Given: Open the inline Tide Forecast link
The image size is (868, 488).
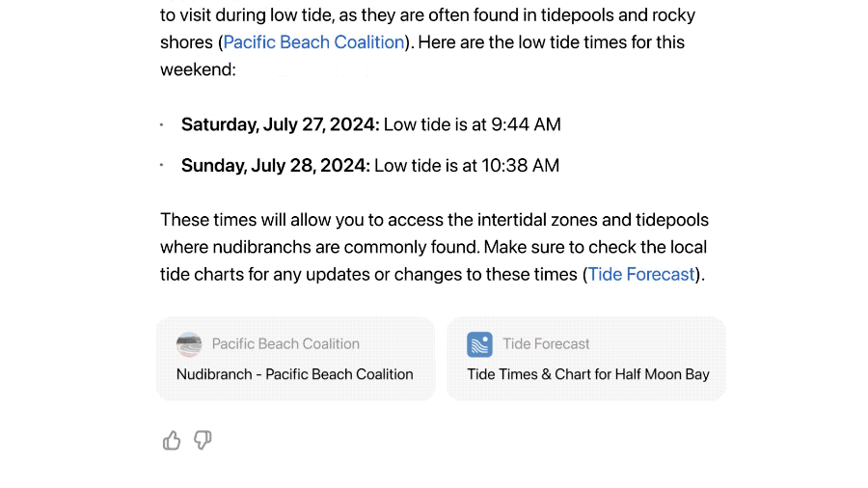Looking at the screenshot, I should click(x=641, y=275).
